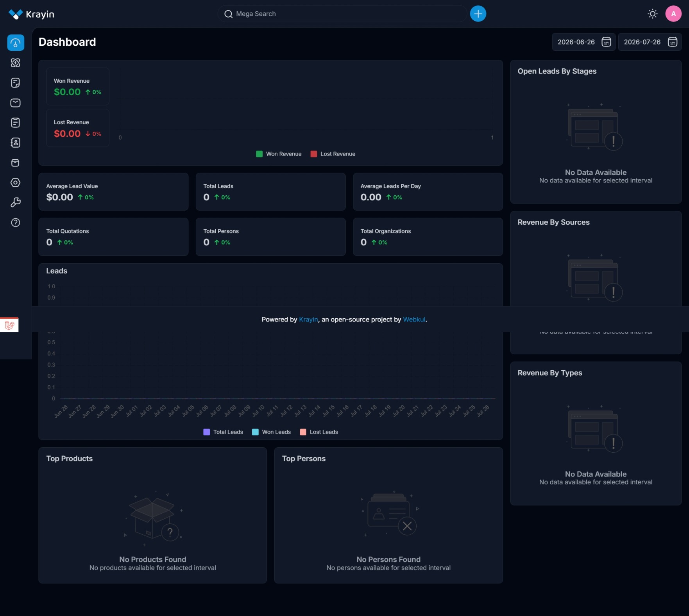Toggle Won Revenue series in chart legend
Image resolution: width=689 pixels, height=616 pixels.
coord(279,154)
